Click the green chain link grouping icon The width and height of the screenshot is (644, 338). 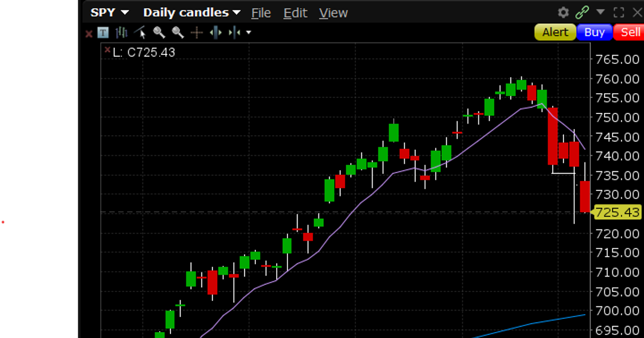click(582, 13)
